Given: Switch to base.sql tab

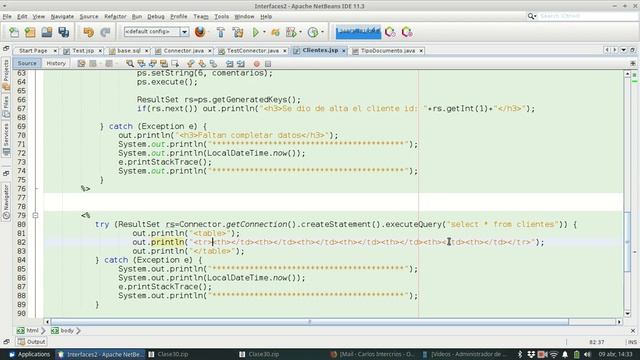Looking at the screenshot, I should point(129,51).
